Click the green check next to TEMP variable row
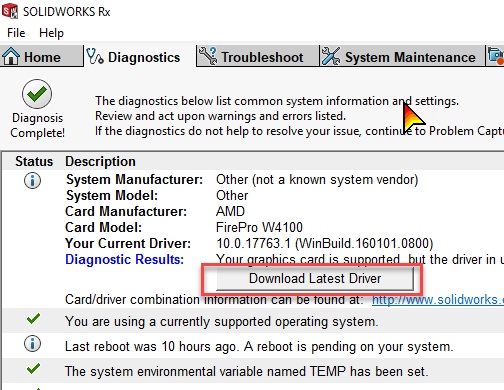Screen dimensions: 504x390 33,369
